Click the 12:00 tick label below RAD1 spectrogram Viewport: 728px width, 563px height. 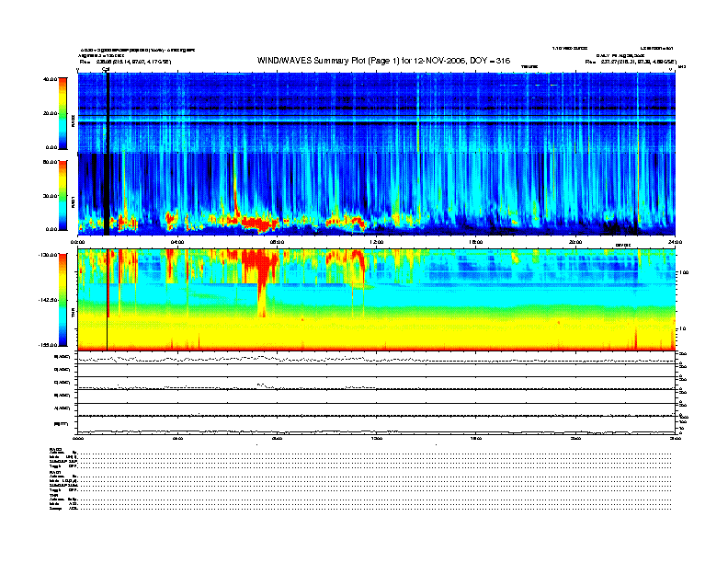pyautogui.click(x=377, y=242)
